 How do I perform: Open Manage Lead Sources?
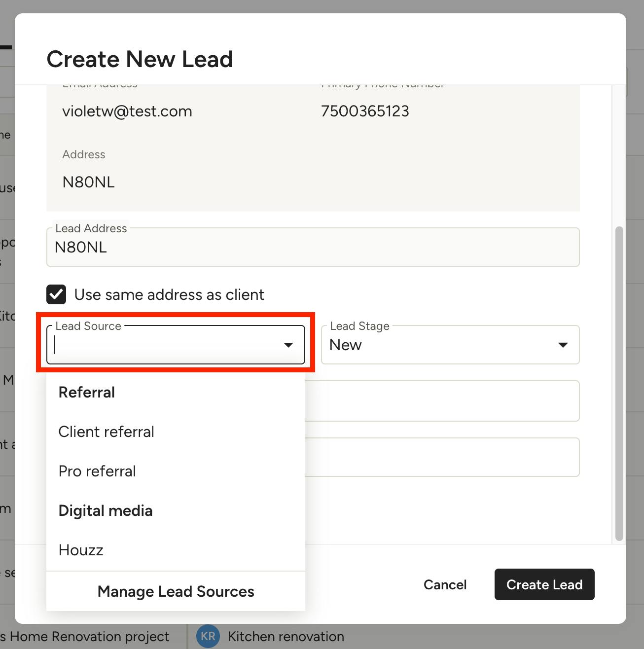[176, 591]
